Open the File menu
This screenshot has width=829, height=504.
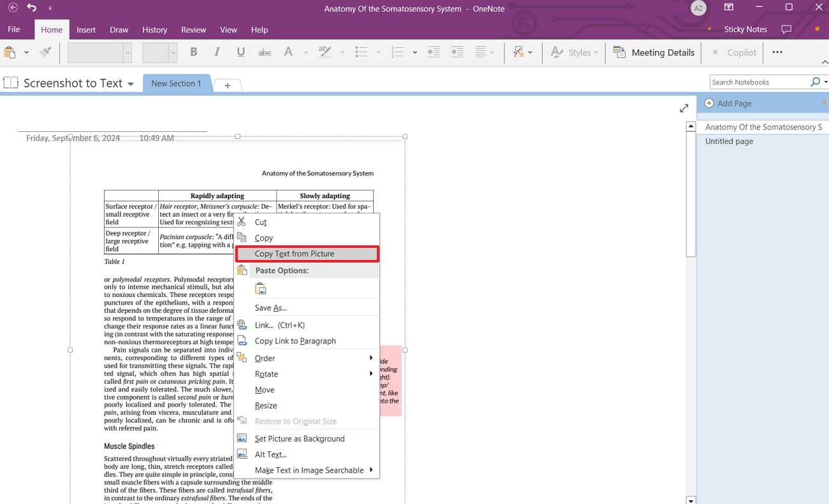14,29
